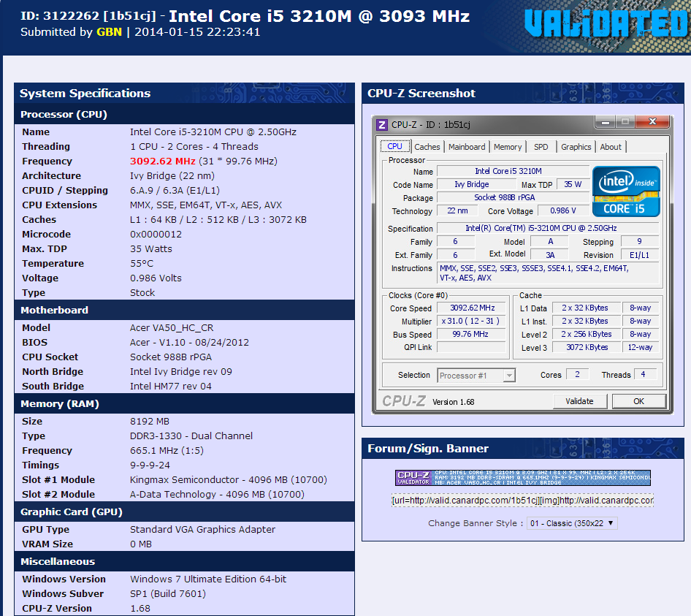
Task: Click the BIOS Acer - V1.10 value
Action: [x=189, y=343]
